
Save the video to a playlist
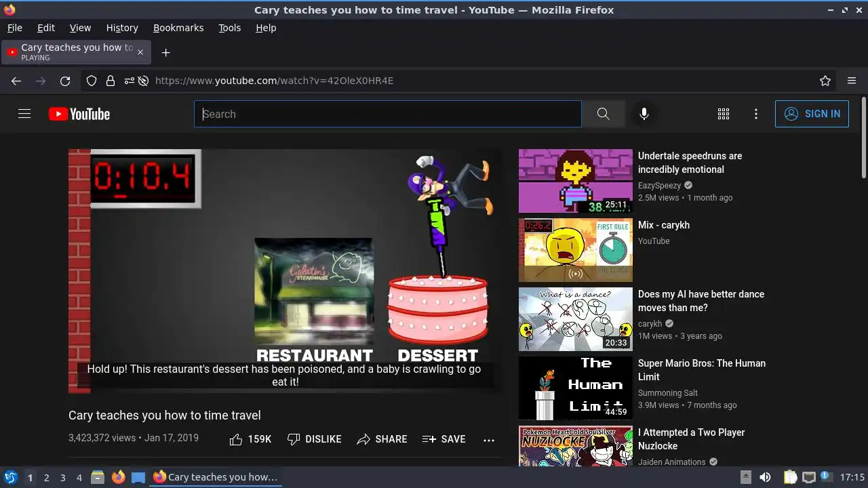pos(443,439)
